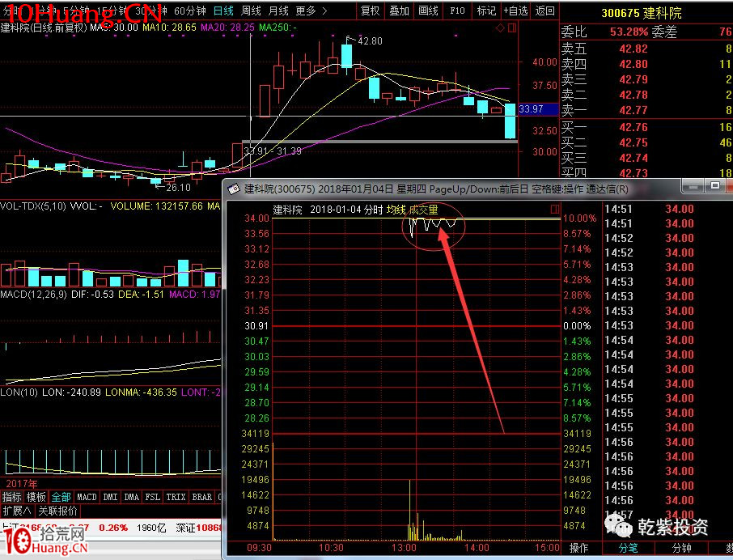Add stock with +自选 button
This screenshot has height=560, width=733.
[x=515, y=11]
